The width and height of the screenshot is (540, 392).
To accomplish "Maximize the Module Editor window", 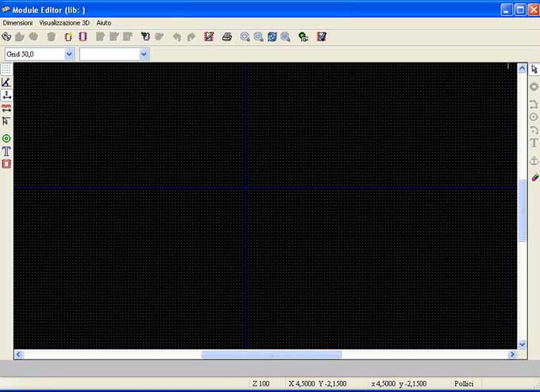I will click(x=520, y=10).
